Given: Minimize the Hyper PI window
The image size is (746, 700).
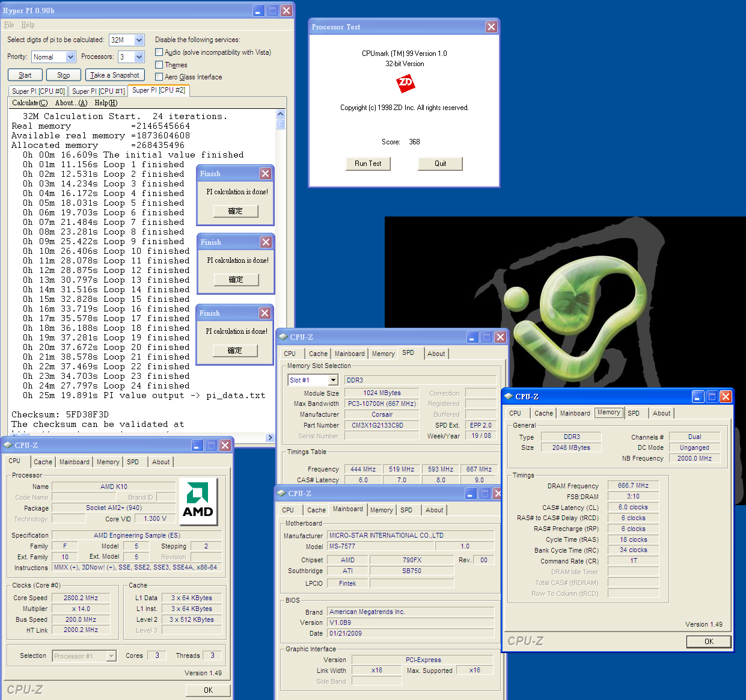Looking at the screenshot, I should coord(258,11).
